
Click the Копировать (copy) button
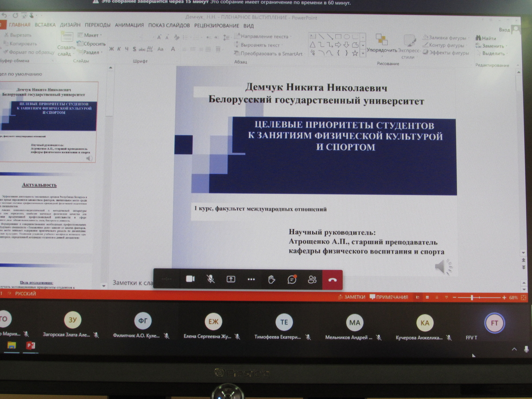[20, 43]
